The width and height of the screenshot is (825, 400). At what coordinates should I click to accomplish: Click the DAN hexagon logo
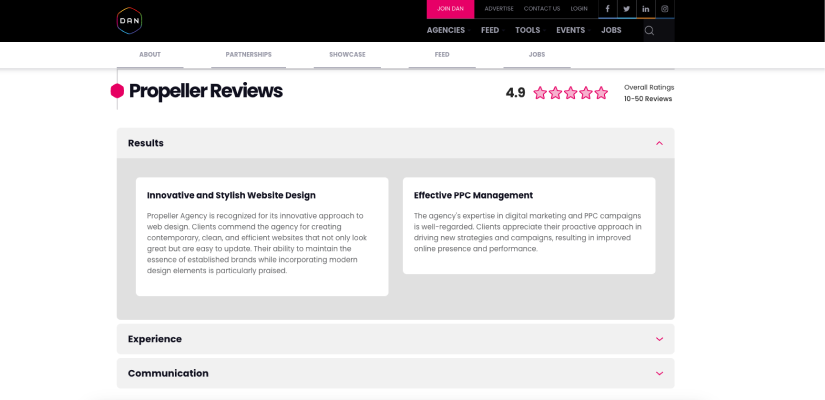click(130, 20)
